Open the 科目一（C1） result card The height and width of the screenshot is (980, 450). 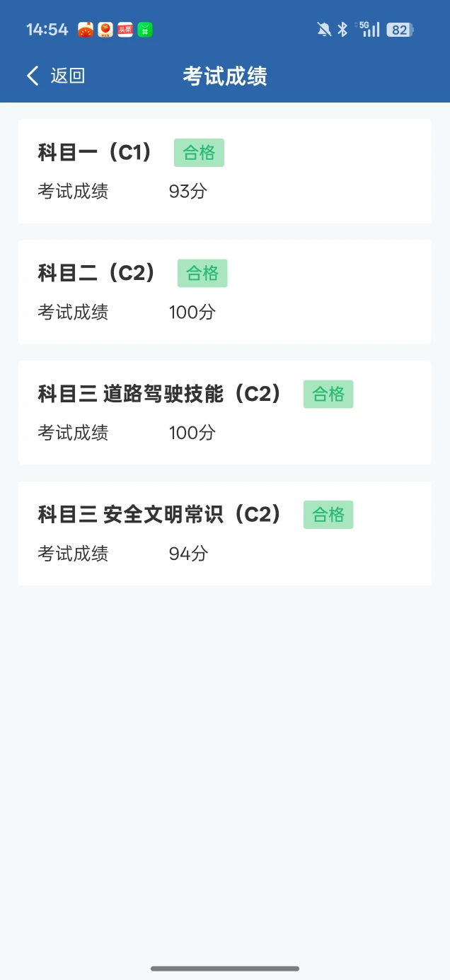(x=225, y=171)
